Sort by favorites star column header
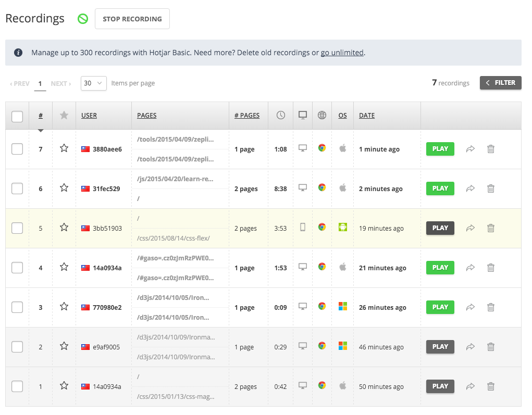Screen dimensions: 532x415 click(x=64, y=116)
